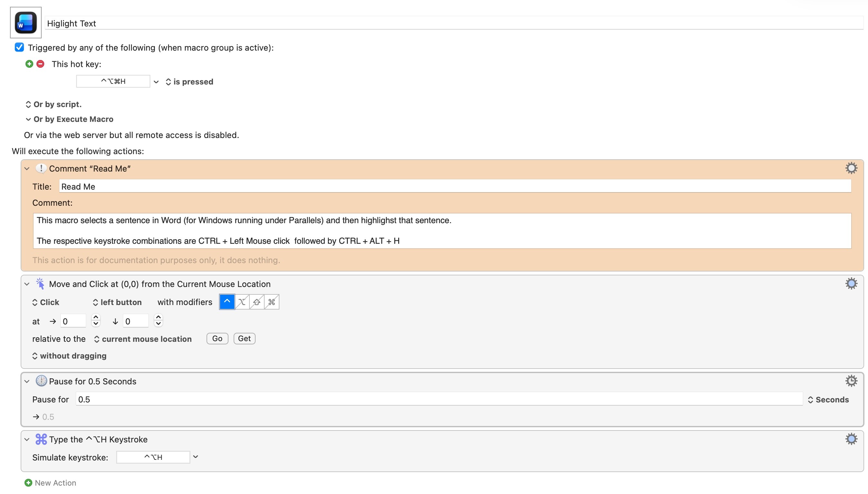Open the Simulate keystroke dropdown arrow
The image size is (868, 494).
(x=196, y=457)
